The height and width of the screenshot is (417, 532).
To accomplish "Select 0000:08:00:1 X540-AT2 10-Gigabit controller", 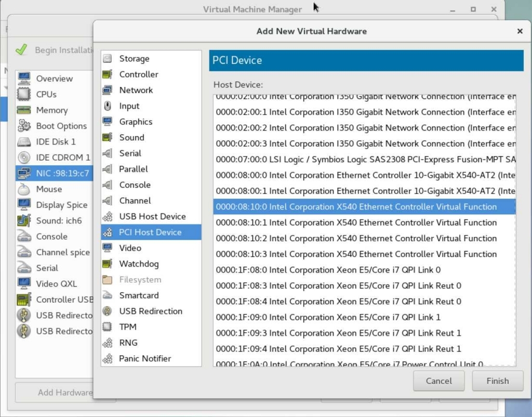I will coord(364,191).
